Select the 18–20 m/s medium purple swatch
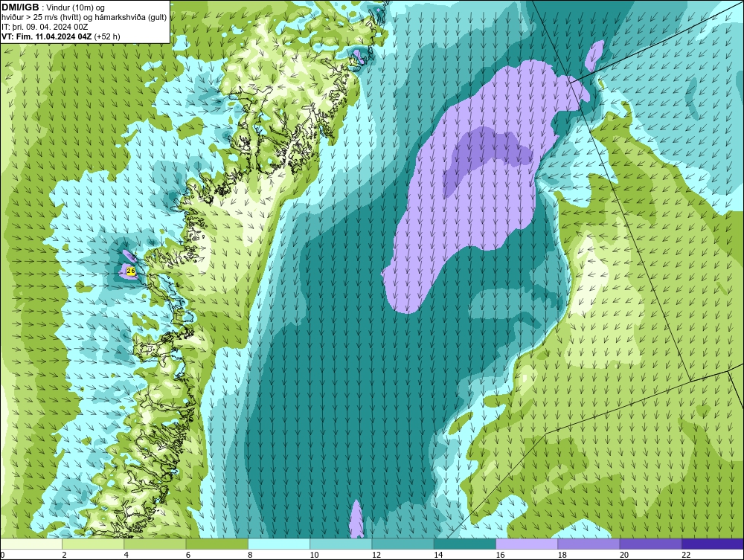 click(x=589, y=544)
